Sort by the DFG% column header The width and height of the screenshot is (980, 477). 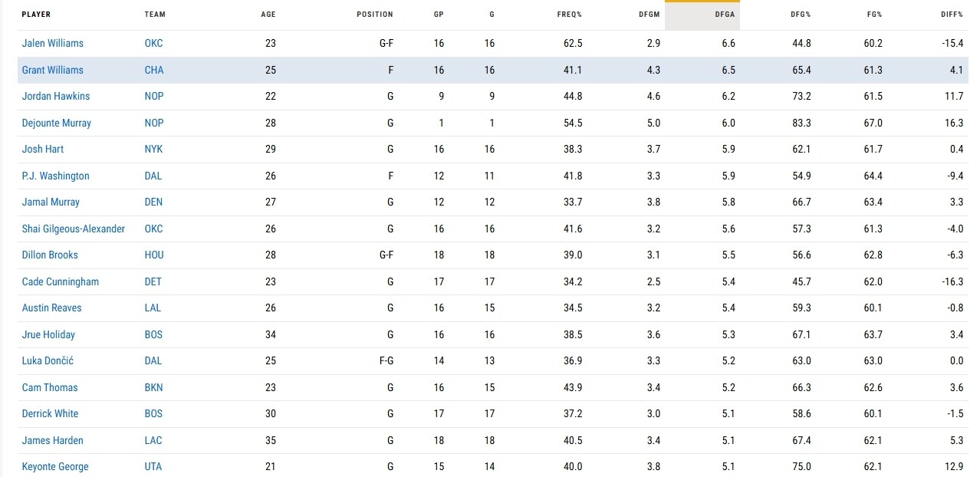[x=801, y=15]
